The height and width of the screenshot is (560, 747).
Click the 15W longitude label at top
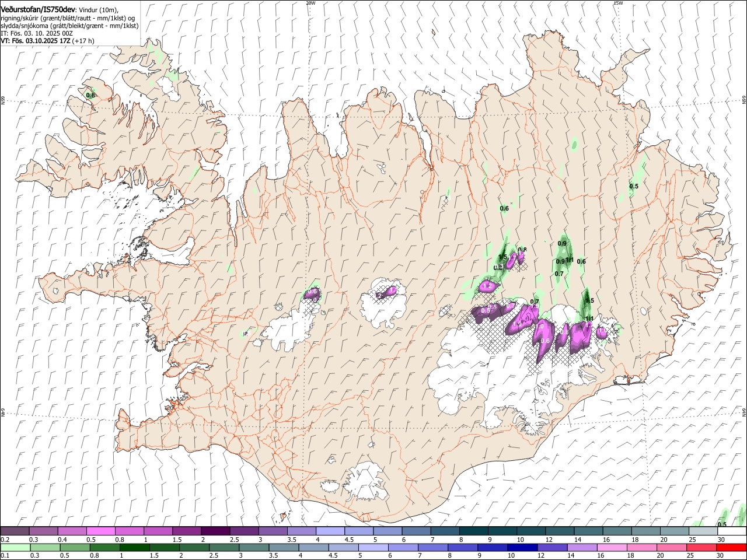click(x=618, y=3)
